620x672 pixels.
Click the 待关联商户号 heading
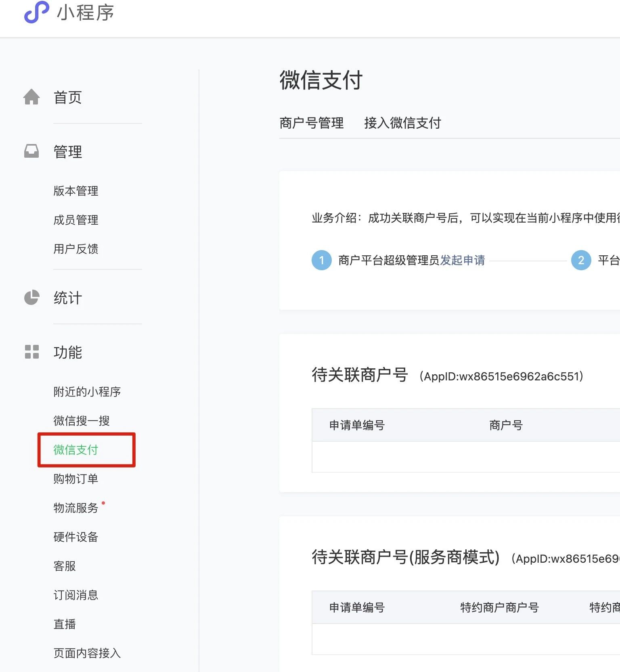(360, 375)
